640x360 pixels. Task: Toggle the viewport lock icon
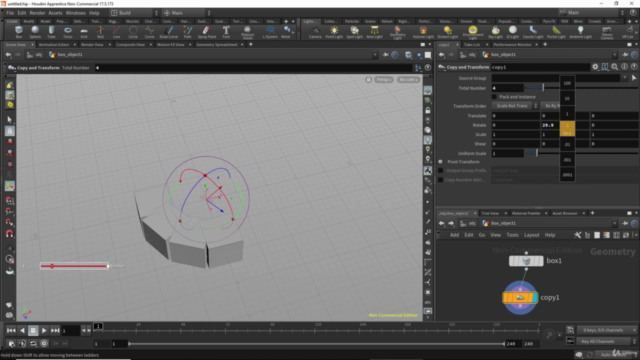tap(368, 80)
